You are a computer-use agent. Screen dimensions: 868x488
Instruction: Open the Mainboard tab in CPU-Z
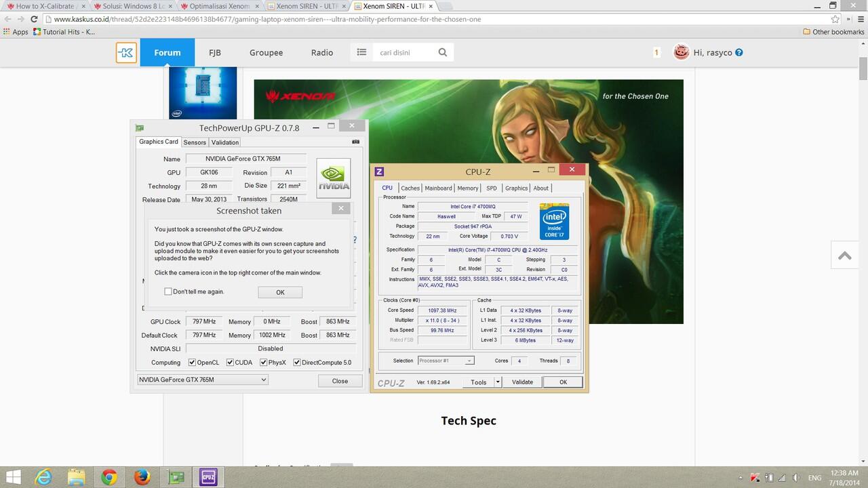[x=438, y=188]
